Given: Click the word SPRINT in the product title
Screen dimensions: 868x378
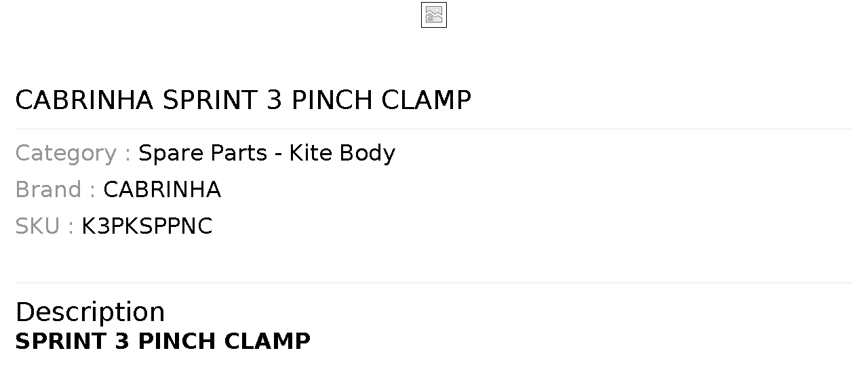Looking at the screenshot, I should [x=210, y=100].
